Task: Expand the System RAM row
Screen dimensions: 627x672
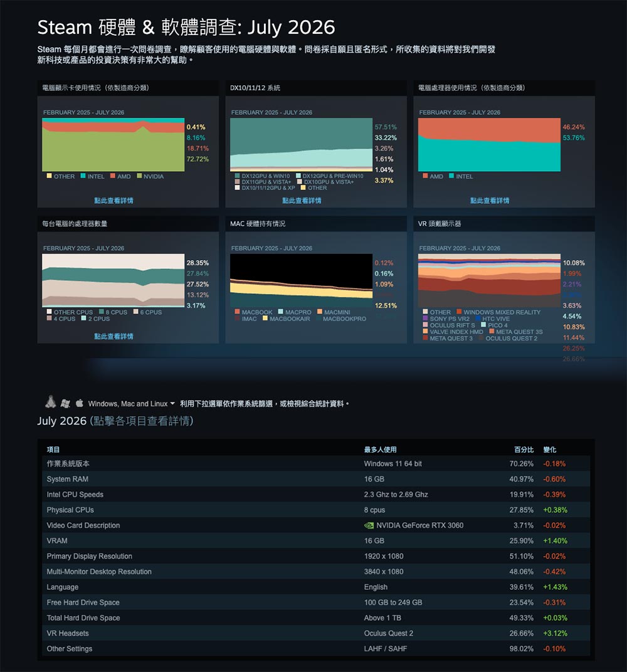Action: pos(316,479)
